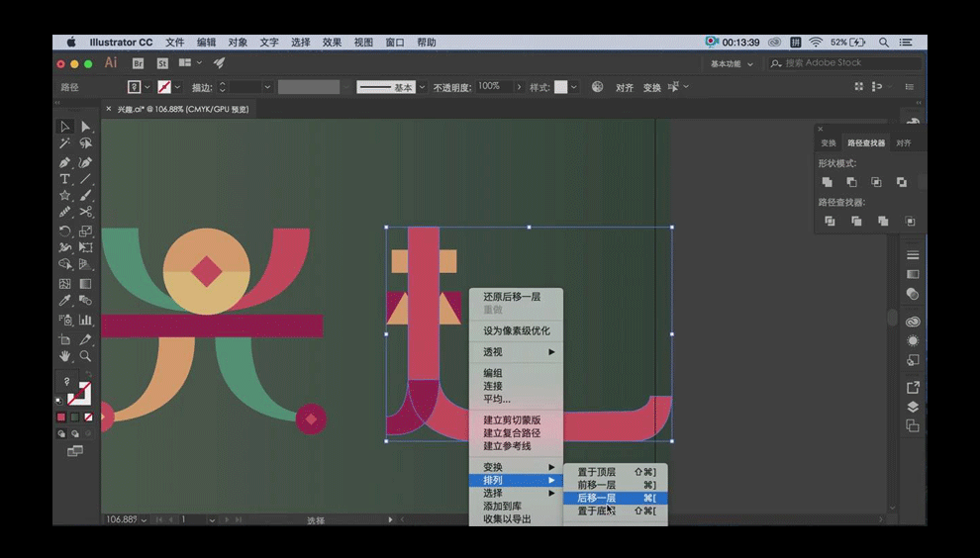Switch to the 变换 panel tab
980x558 pixels.
coord(829,143)
